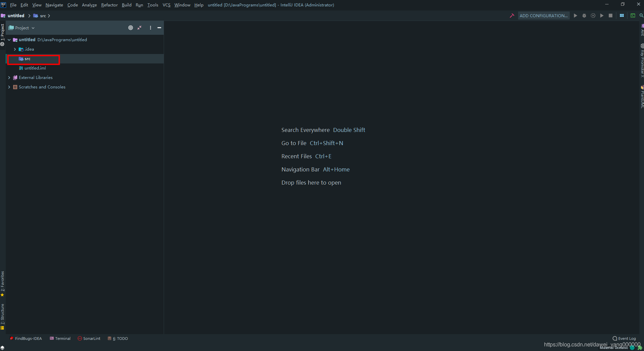
Task: Open the Help menu
Action: tap(199, 5)
